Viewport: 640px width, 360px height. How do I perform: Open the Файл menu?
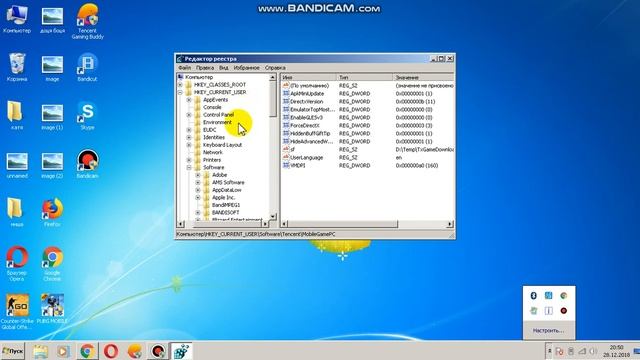(184, 68)
